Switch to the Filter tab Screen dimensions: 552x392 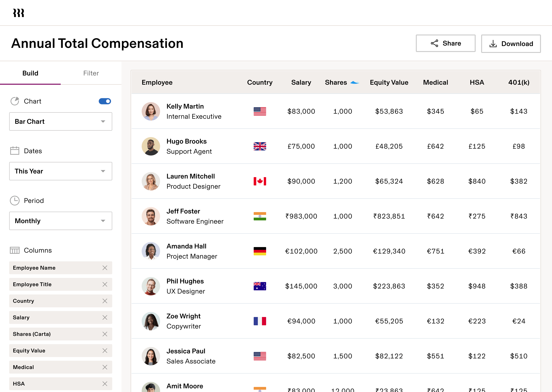pyautogui.click(x=91, y=73)
